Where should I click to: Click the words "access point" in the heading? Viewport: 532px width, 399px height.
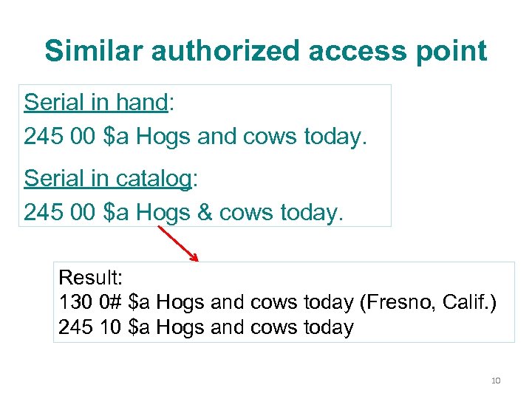point(398,51)
